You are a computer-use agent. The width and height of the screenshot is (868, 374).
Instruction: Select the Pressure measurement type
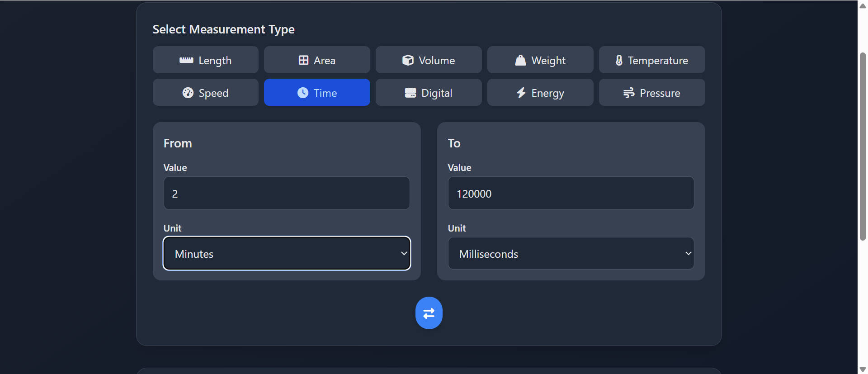(x=652, y=92)
